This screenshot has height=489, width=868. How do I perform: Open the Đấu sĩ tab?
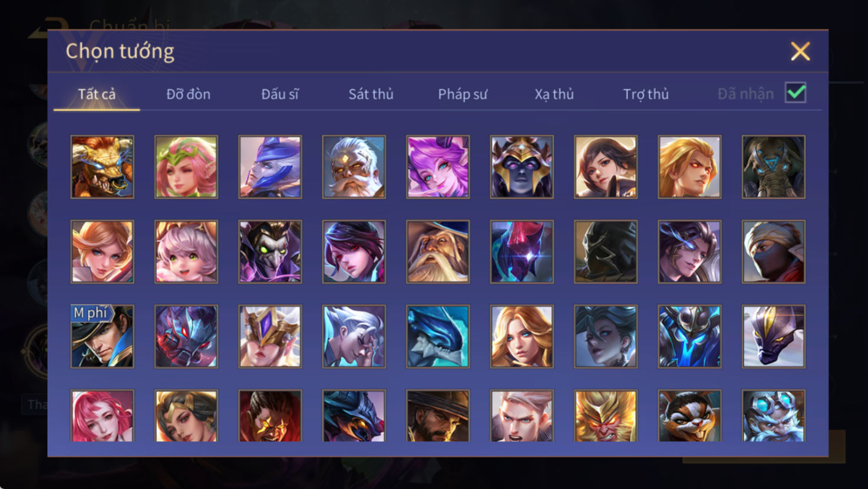280,94
